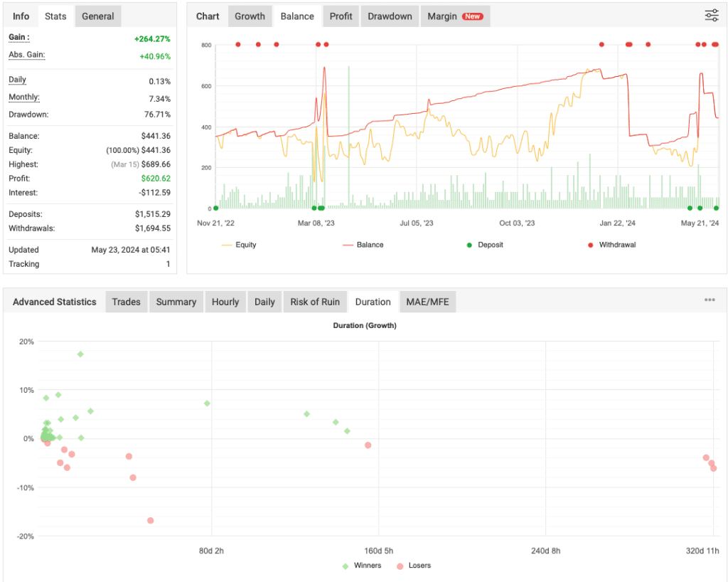The width and height of the screenshot is (728, 582).
Task: Switch to the MAE/MFE tab
Action: pyautogui.click(x=427, y=302)
